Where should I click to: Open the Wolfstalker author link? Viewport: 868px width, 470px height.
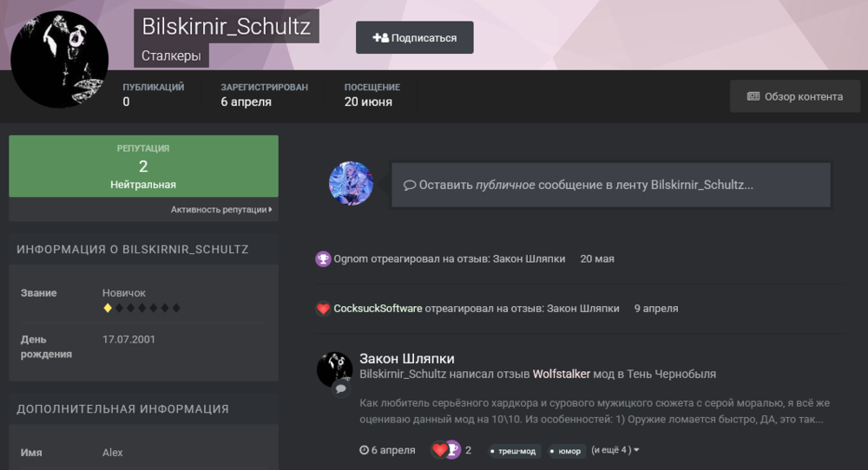562,375
